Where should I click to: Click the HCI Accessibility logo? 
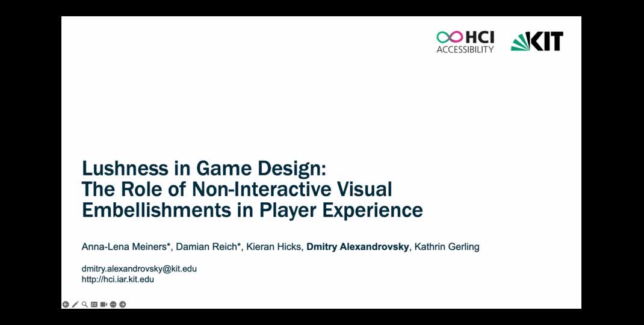465,42
